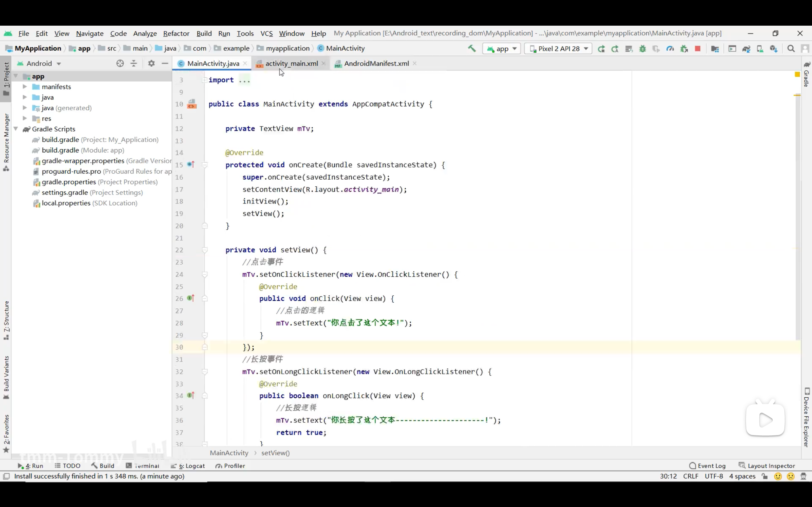Image resolution: width=812 pixels, height=507 pixels.
Task: Click the Scroll from Source target icon
Action: pos(120,63)
